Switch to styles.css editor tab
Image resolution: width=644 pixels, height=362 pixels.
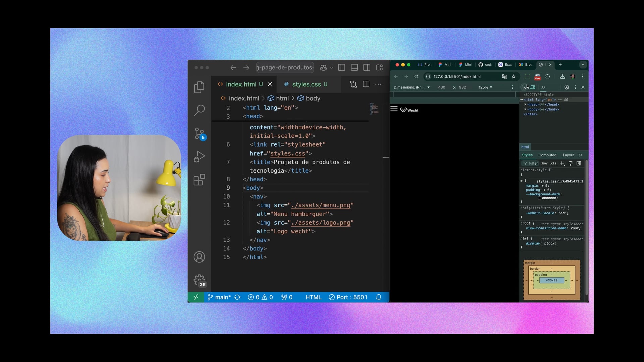306,84
